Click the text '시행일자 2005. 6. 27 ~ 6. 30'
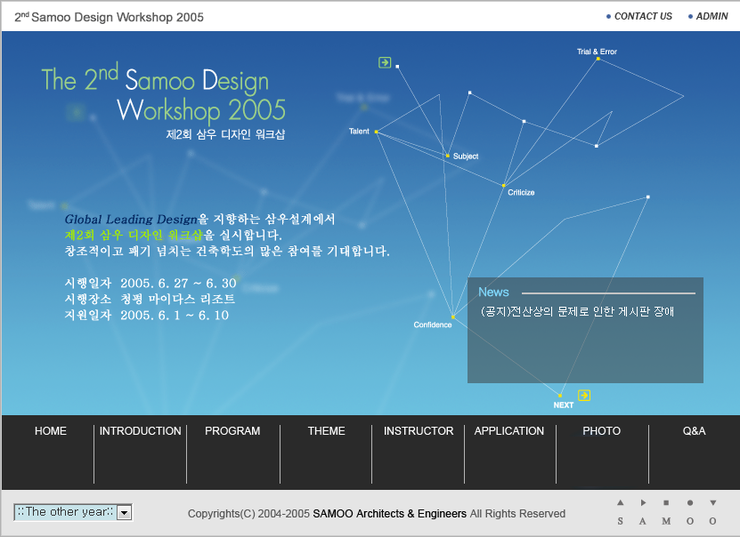This screenshot has width=740, height=537. [x=151, y=283]
